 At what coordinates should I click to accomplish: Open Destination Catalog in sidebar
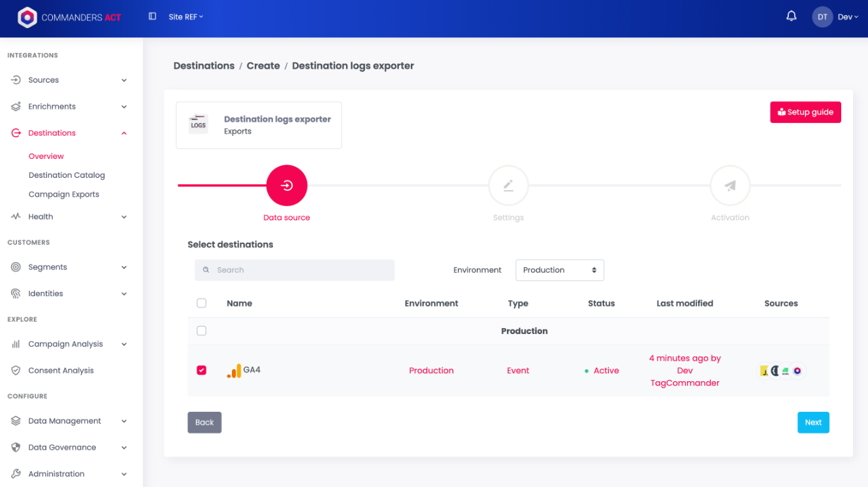(67, 175)
